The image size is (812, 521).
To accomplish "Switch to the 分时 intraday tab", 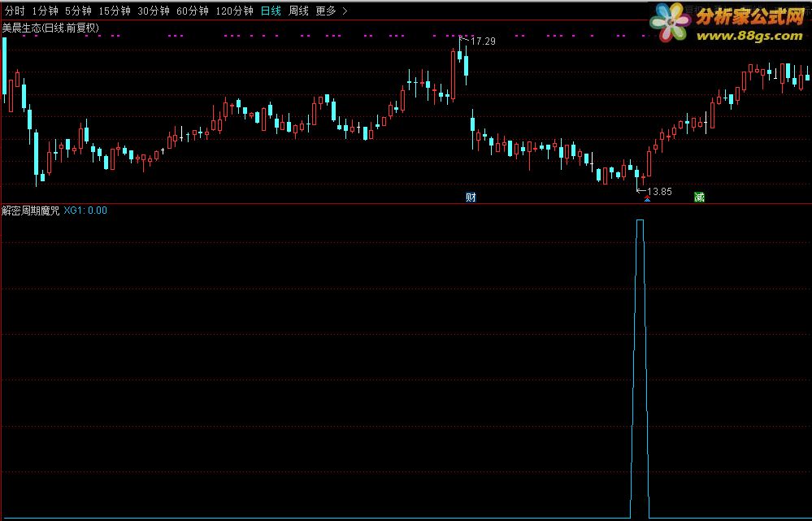I will [15, 11].
